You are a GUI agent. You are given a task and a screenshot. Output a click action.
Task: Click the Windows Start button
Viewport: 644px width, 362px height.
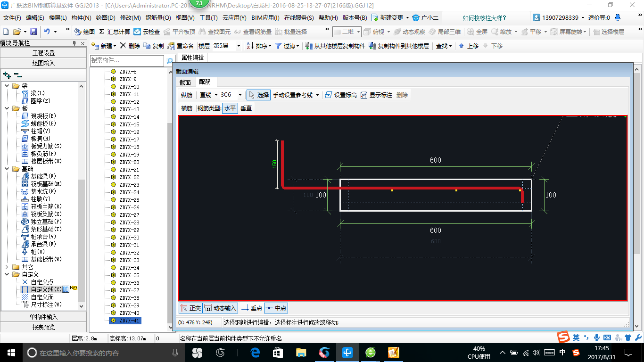coord(11,352)
